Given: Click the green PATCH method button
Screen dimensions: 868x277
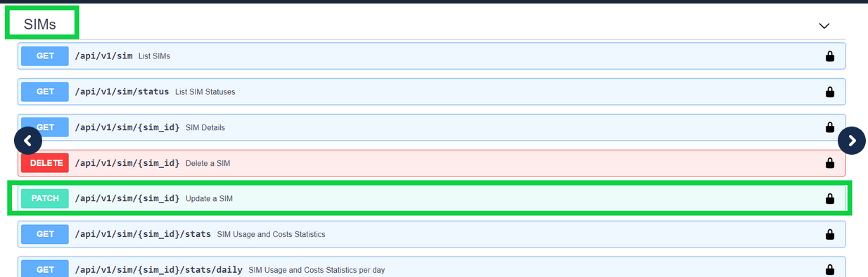Looking at the screenshot, I should [45, 198].
